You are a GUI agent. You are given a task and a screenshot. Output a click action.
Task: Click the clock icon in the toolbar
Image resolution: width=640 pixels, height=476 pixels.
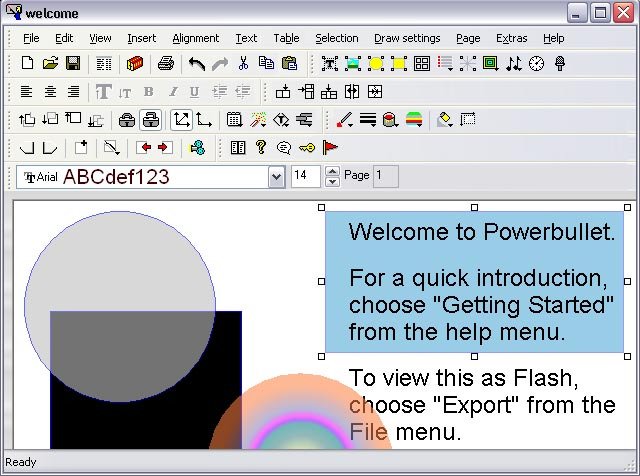tap(536, 64)
